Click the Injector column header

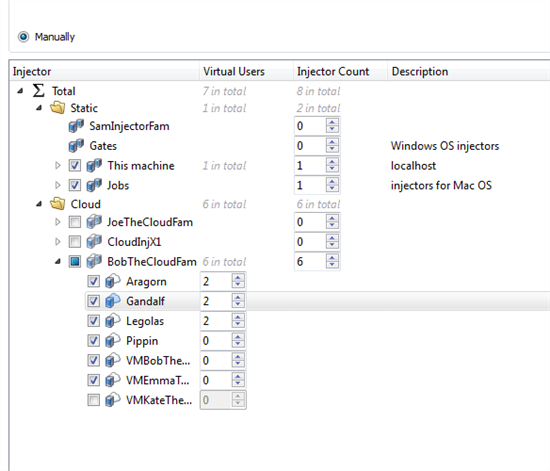[x=104, y=72]
